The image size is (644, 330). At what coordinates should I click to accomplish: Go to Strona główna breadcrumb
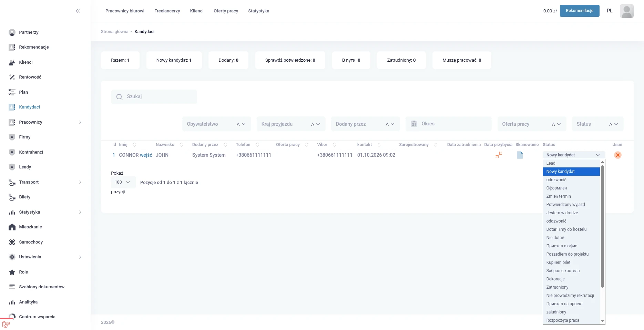[x=114, y=32]
